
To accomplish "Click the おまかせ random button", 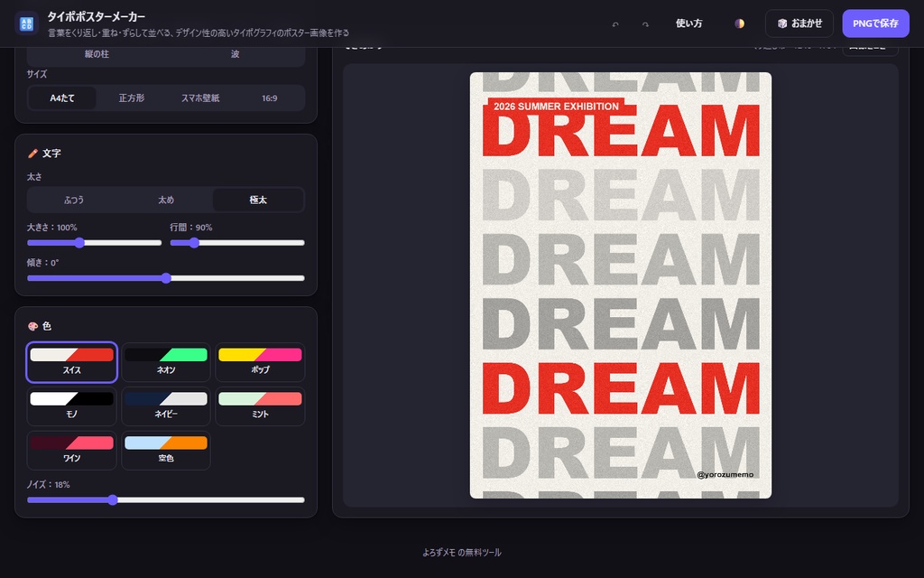I will click(x=799, y=23).
